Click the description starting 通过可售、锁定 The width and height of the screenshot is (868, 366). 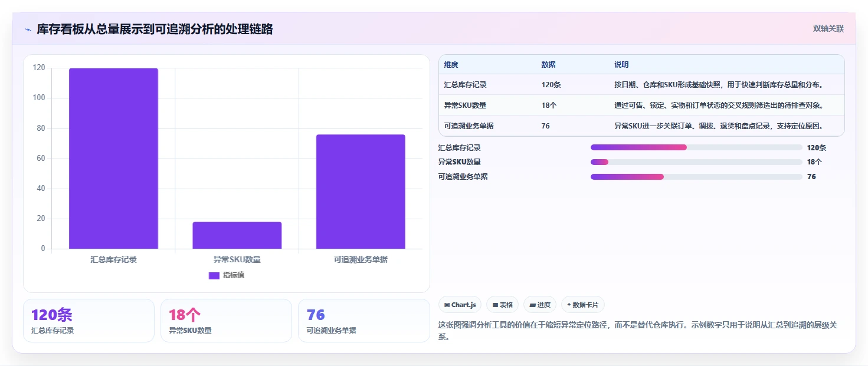click(x=719, y=105)
